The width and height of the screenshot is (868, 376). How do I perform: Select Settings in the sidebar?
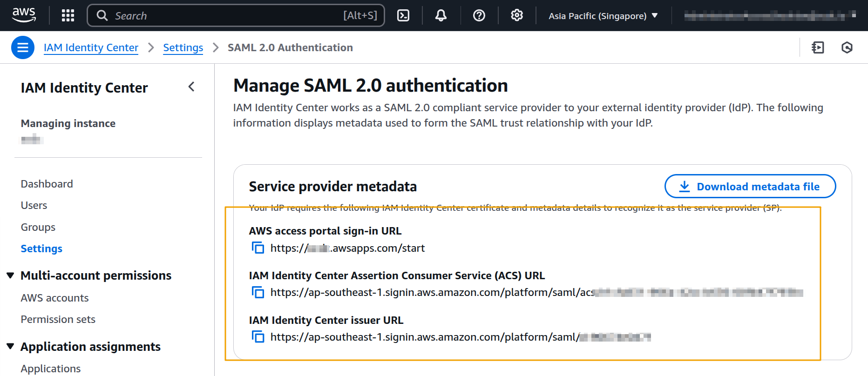(41, 248)
